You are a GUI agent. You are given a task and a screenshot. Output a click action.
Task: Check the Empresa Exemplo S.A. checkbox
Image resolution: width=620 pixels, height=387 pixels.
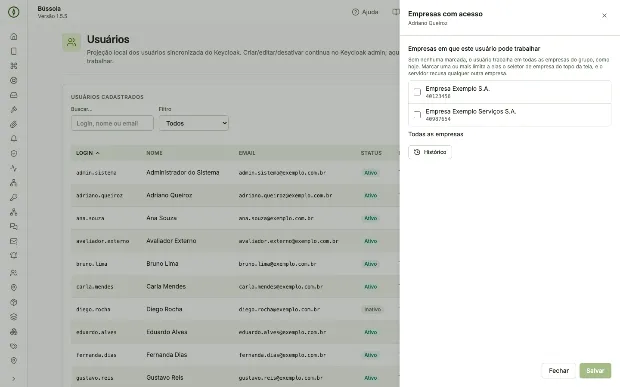[417, 92]
